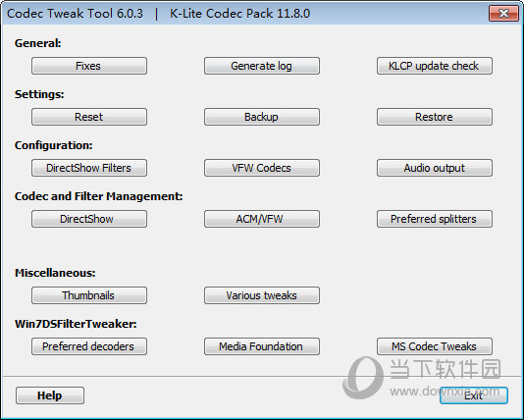This screenshot has width=524, height=420.
Task: Open DirectShow codec and filter management
Action: pyautogui.click(x=89, y=219)
